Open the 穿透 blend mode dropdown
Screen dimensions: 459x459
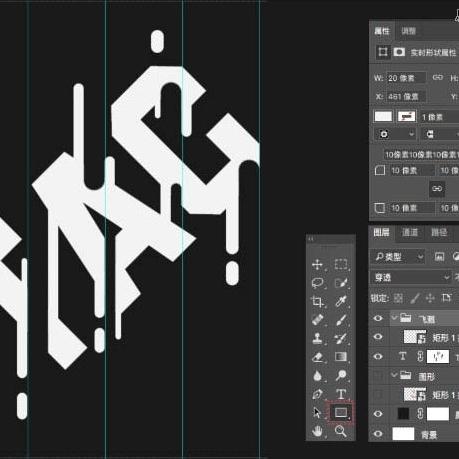coord(411,277)
